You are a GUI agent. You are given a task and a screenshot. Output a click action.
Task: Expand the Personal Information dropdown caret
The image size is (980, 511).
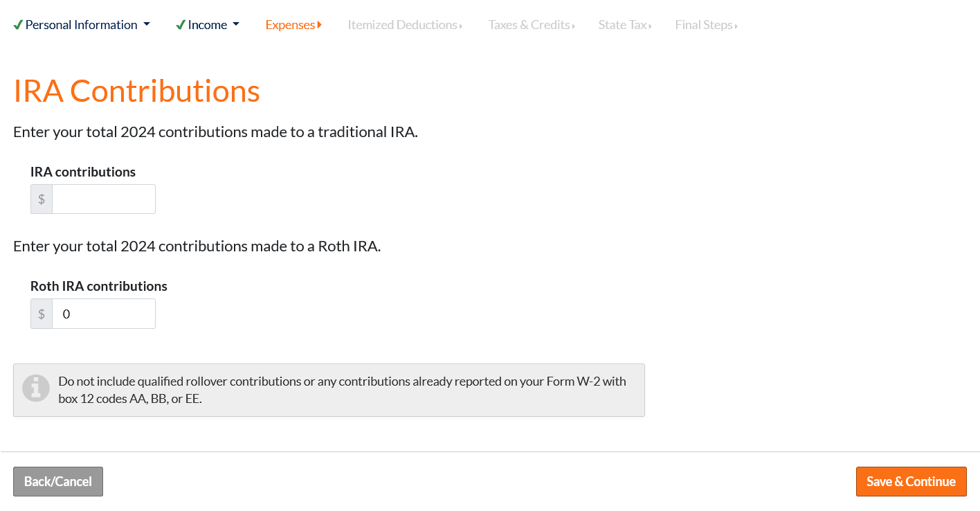[x=147, y=24]
